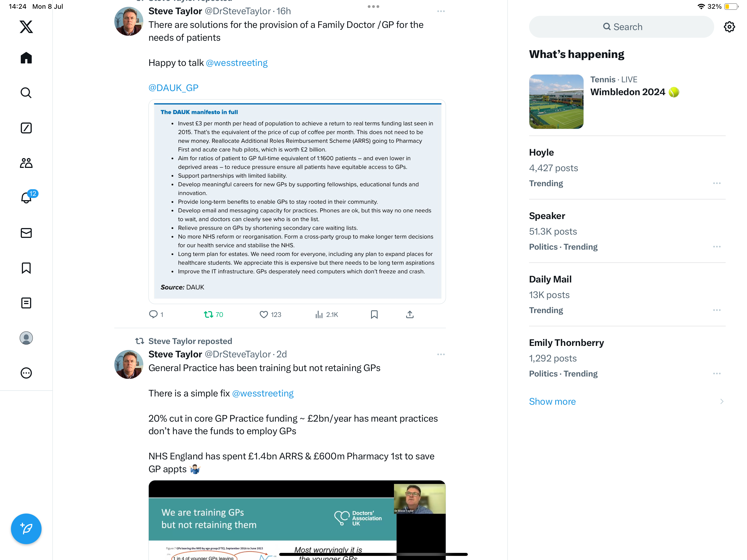This screenshot has height=560, width=747.
Task: Open the Messages envelope icon
Action: tap(26, 233)
